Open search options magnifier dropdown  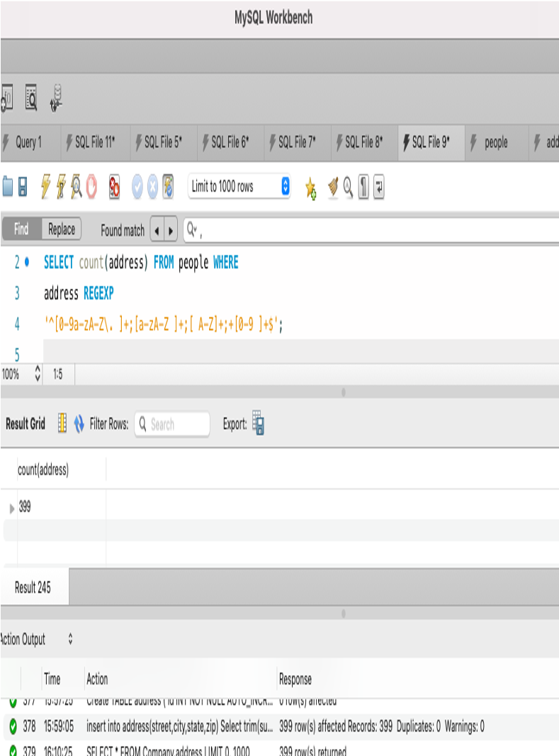point(192,229)
